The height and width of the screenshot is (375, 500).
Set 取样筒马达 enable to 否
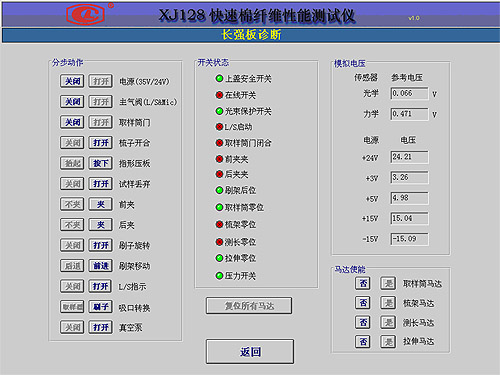point(363,283)
